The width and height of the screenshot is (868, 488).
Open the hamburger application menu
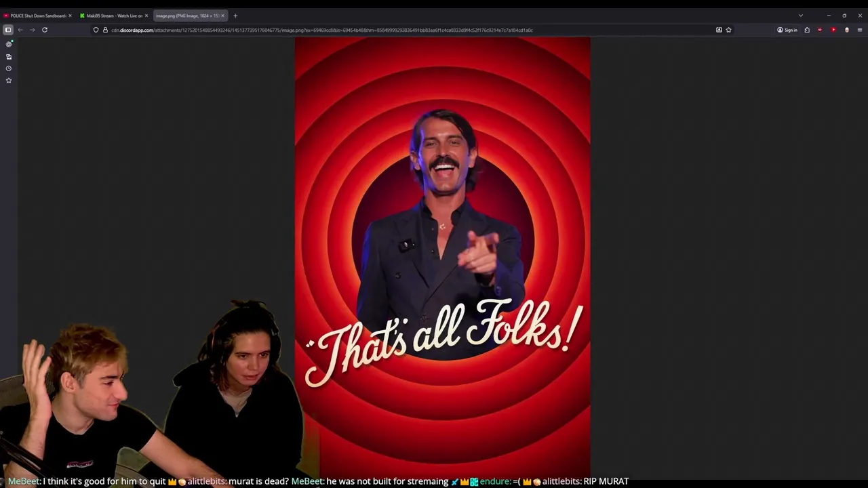pos(860,30)
